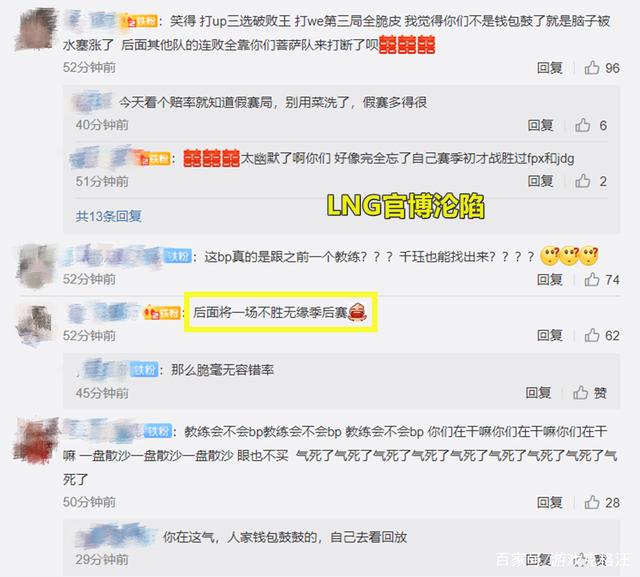This screenshot has width=640, height=577.
Task: Like the reply with 6 likes
Action: tap(582, 125)
